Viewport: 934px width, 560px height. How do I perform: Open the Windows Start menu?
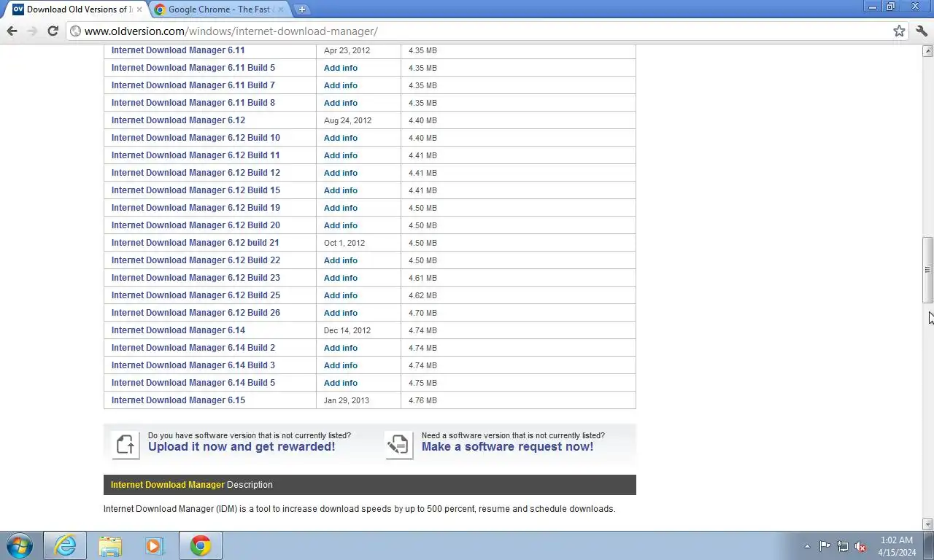point(20,545)
